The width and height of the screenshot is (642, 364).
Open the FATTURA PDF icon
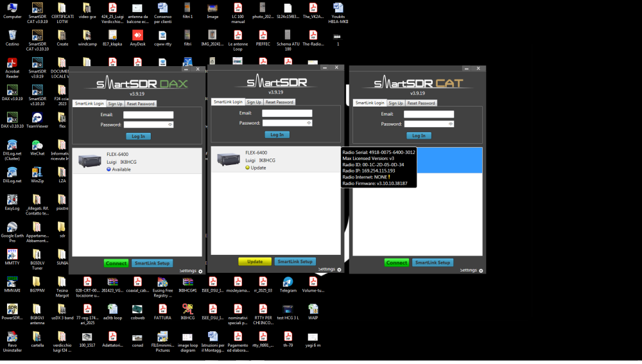point(162,312)
